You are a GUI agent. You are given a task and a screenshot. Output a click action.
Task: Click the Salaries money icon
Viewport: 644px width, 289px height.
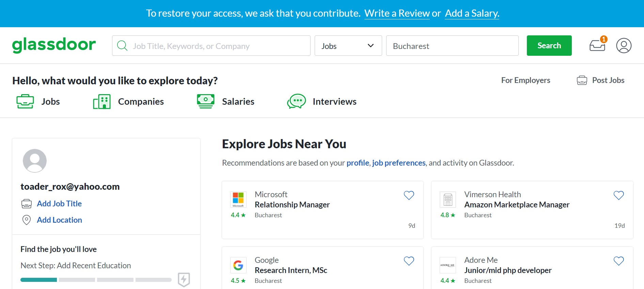click(206, 101)
